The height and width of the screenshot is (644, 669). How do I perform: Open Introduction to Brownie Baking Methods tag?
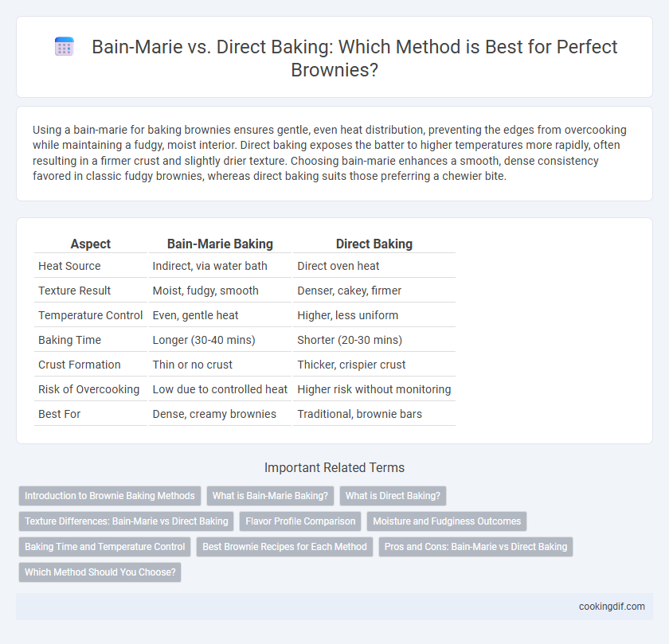[110, 496]
